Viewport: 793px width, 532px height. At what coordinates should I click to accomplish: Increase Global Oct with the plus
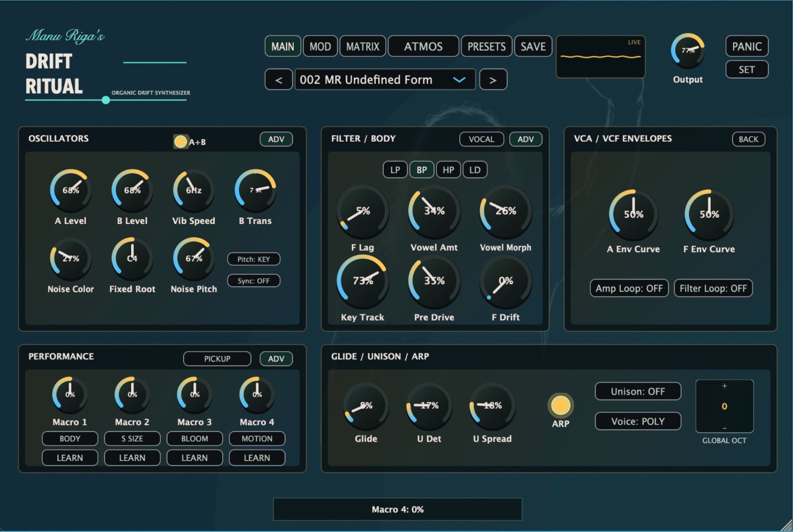(x=725, y=386)
